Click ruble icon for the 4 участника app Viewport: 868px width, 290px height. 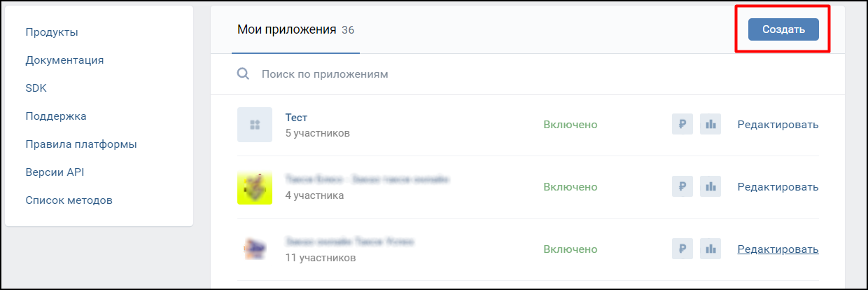click(x=682, y=187)
